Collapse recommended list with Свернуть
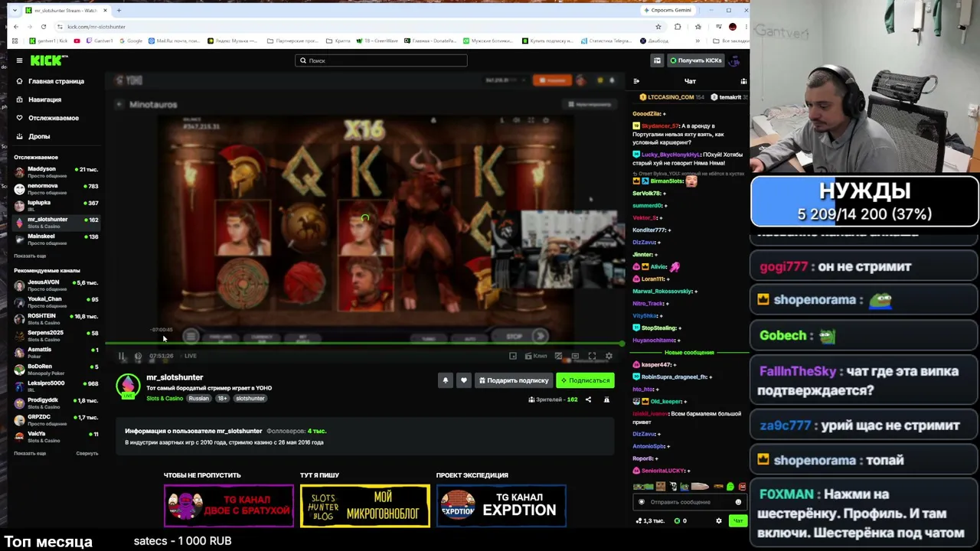The width and height of the screenshot is (980, 551). click(87, 453)
